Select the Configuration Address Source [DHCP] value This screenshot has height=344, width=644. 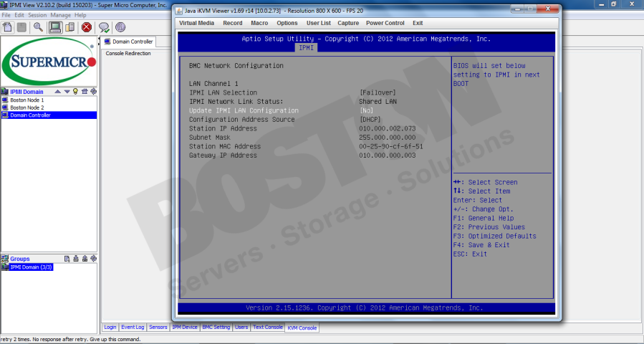click(x=370, y=120)
